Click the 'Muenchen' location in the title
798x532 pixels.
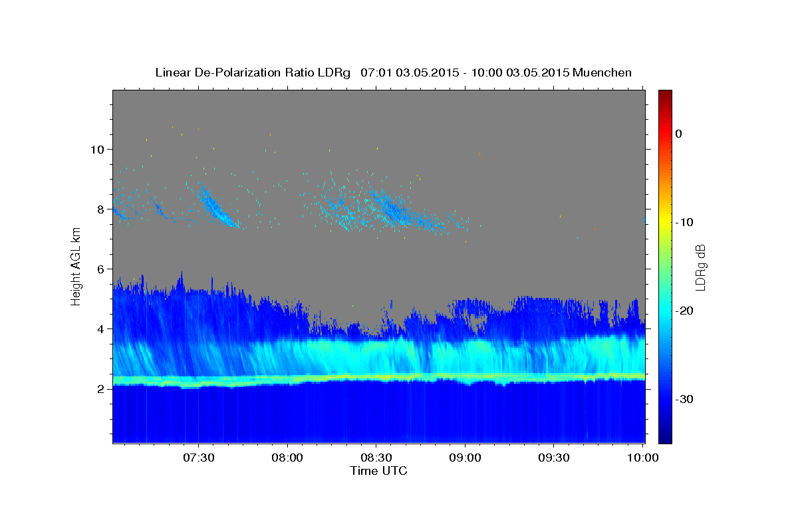tap(602, 72)
